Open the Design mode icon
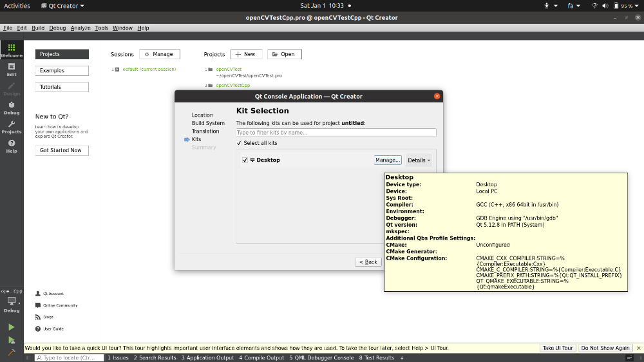 coord(12,89)
